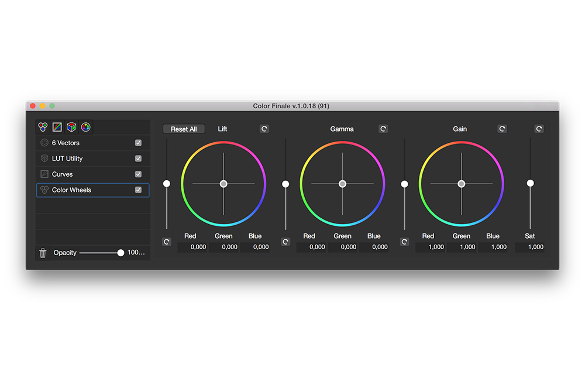Viewport: 585px width, 392px height.
Task: Reset the Gain color wheel
Action: [x=502, y=129]
